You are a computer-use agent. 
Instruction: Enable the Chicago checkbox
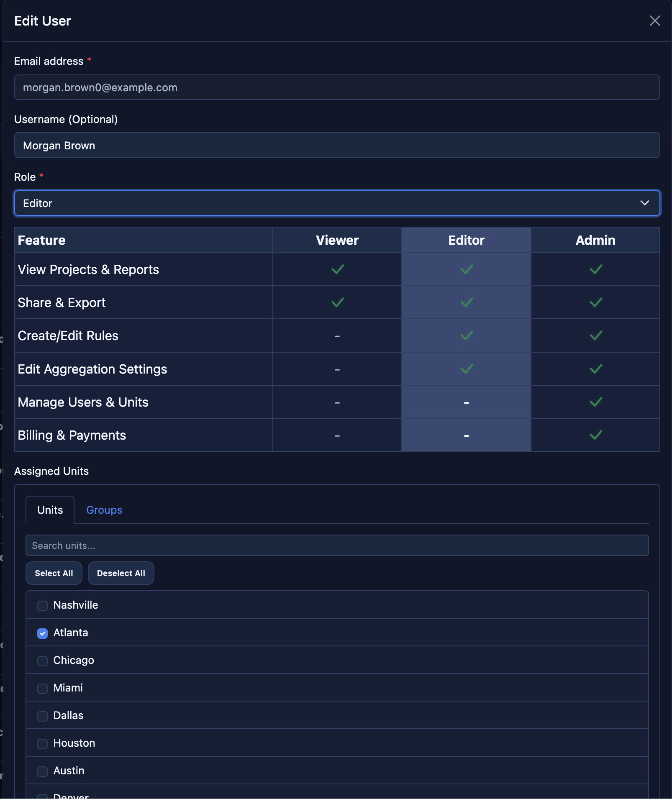coord(42,661)
